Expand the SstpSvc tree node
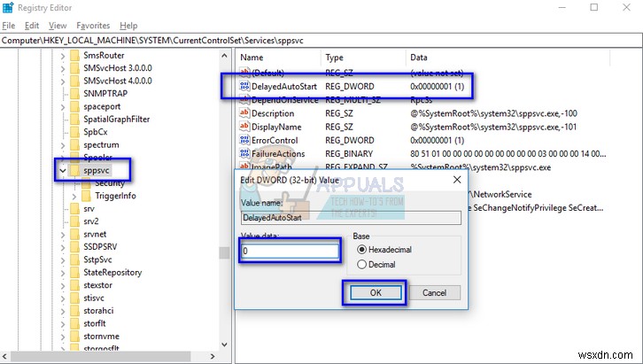 (x=63, y=259)
